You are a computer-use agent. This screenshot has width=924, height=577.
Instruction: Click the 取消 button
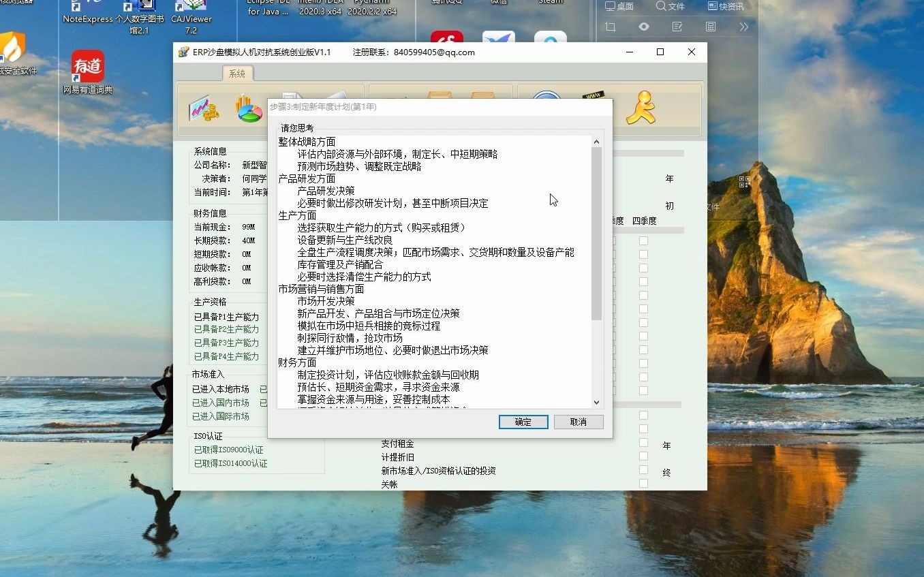tap(579, 422)
